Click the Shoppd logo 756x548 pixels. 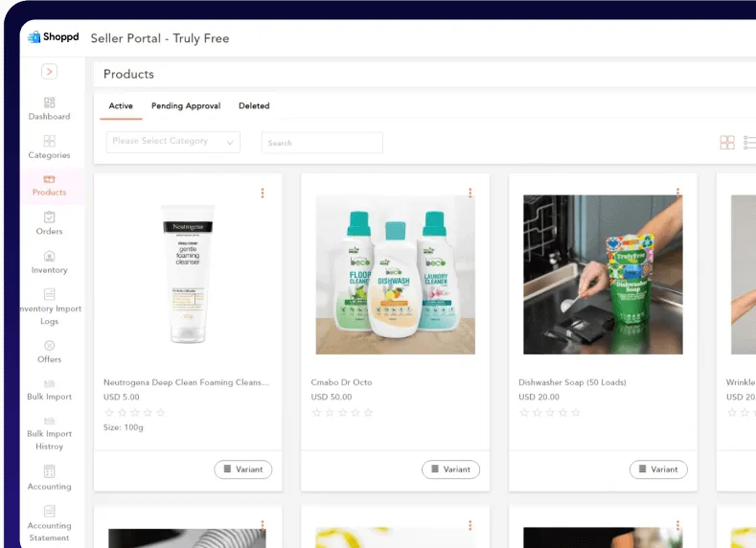53,37
